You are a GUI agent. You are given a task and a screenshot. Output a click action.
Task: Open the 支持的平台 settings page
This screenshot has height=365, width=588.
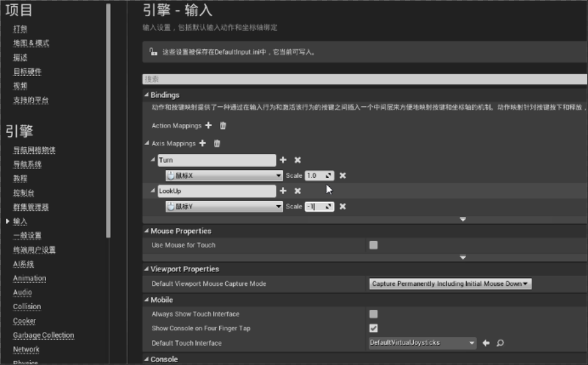tap(31, 100)
